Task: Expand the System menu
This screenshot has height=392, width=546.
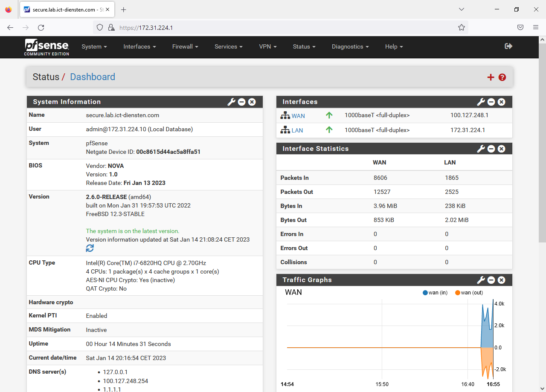Action: click(x=94, y=46)
